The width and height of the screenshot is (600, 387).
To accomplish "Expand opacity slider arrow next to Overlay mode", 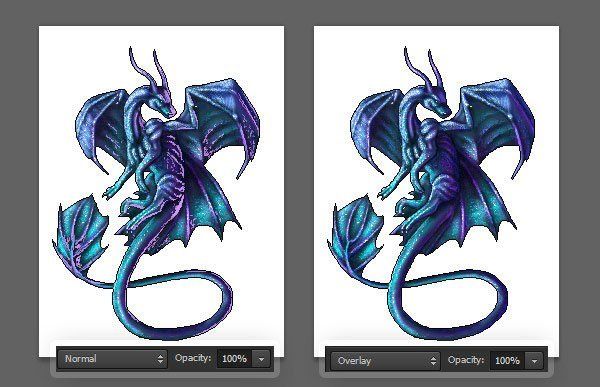I will (x=534, y=361).
